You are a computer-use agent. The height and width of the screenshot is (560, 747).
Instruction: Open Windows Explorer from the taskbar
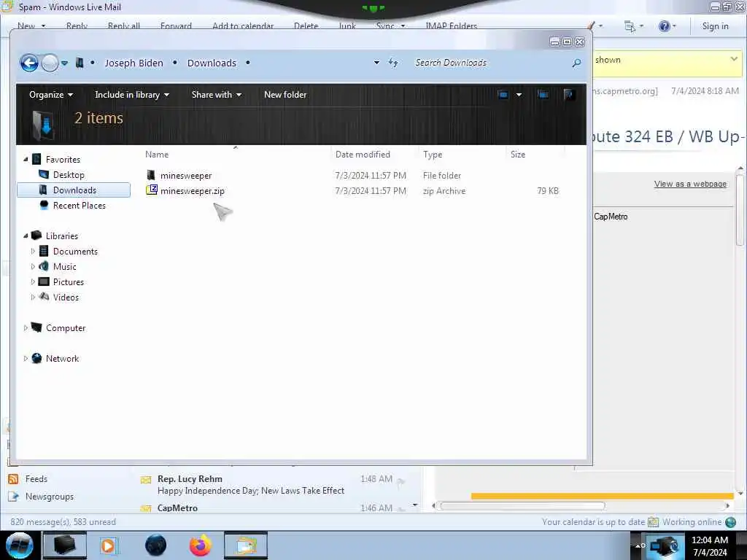[x=65, y=545]
